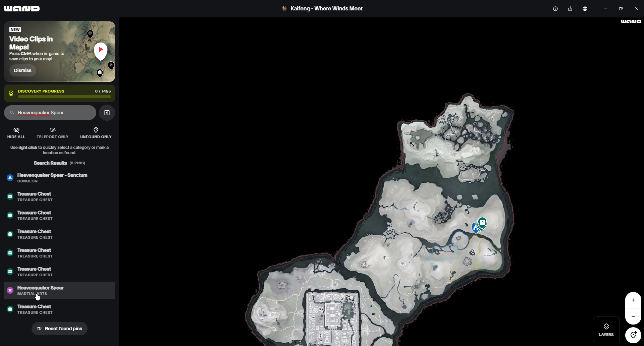Click the Discovery Progress bar
The image size is (644, 346).
coord(59,93)
